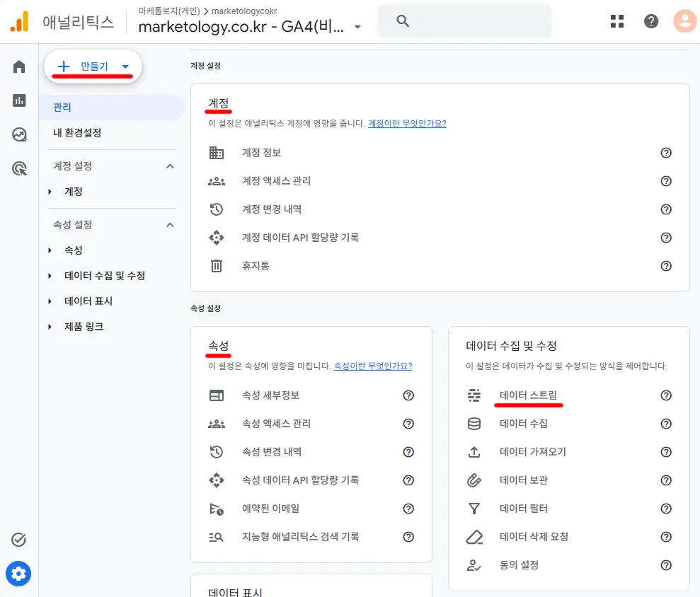Expand the 속성 tree item arrow

coord(50,250)
